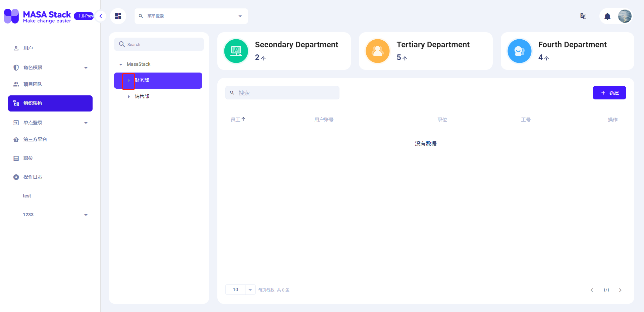Collapse the sidebar with the chevron button
This screenshot has width=644, height=312.
pos(101,16)
